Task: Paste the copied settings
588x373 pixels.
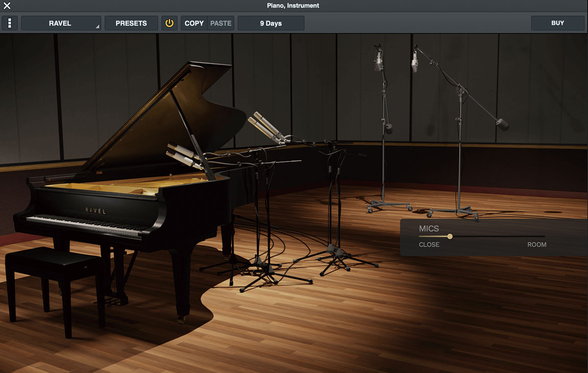Action: pos(221,23)
